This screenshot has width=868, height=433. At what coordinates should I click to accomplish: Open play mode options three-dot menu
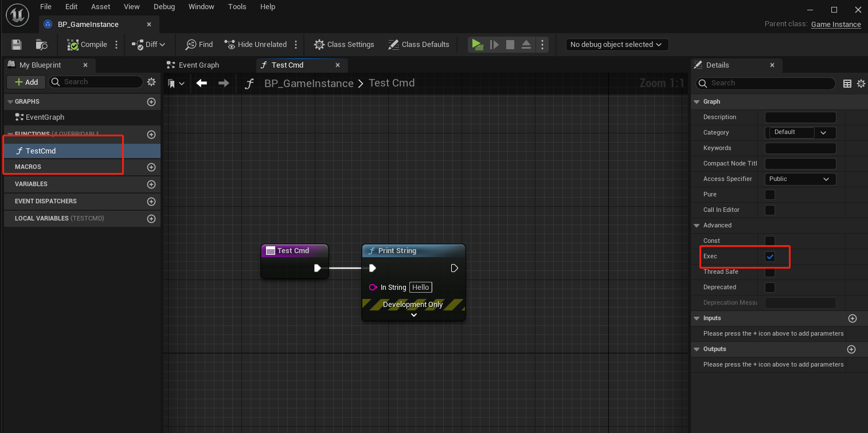coord(542,45)
